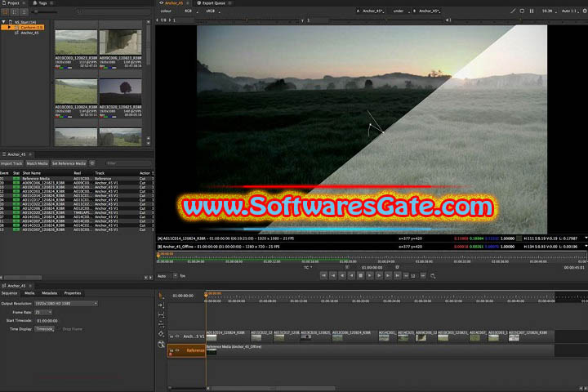Step back one frame button
Viewport: 588px width, 392px height.
tap(342, 276)
